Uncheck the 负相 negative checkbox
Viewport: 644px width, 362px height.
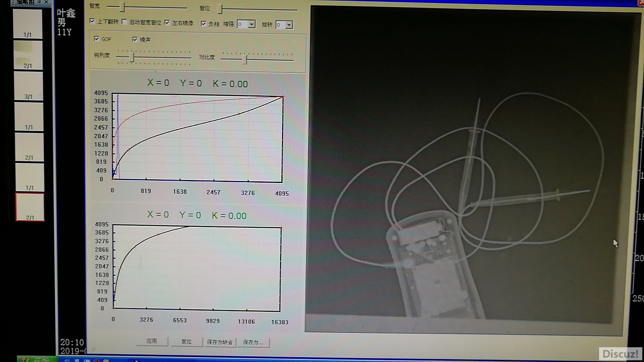[203, 23]
